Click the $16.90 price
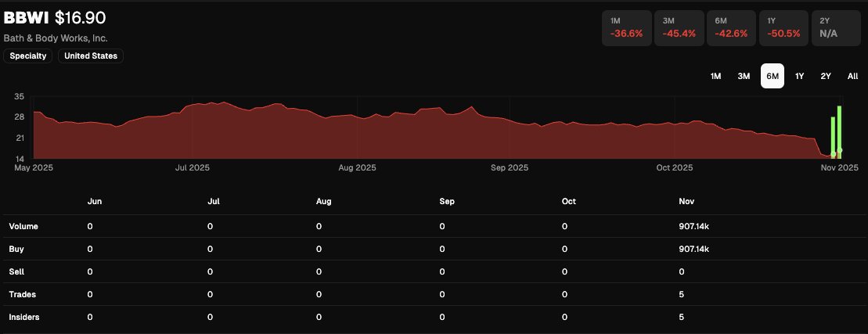Image resolution: width=868 pixels, height=334 pixels. pyautogui.click(x=81, y=18)
